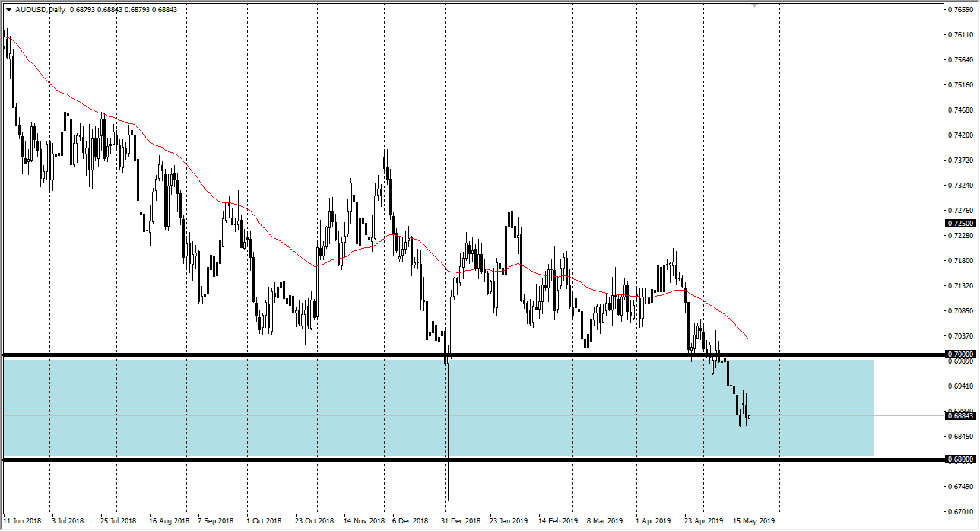The image size is (980, 531).
Task: Expand the chart symbol dropdown arrow
Action: coord(8,10)
